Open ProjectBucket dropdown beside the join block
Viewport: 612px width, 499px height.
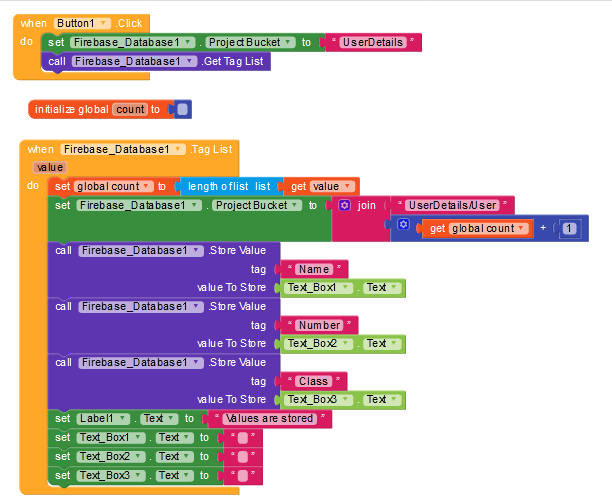[x=257, y=205]
